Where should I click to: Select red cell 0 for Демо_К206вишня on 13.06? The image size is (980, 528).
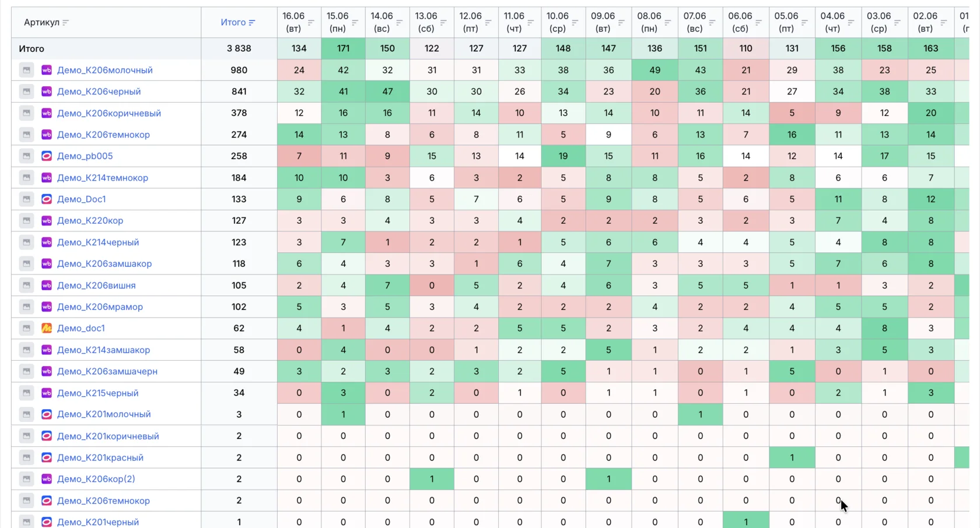(x=432, y=286)
